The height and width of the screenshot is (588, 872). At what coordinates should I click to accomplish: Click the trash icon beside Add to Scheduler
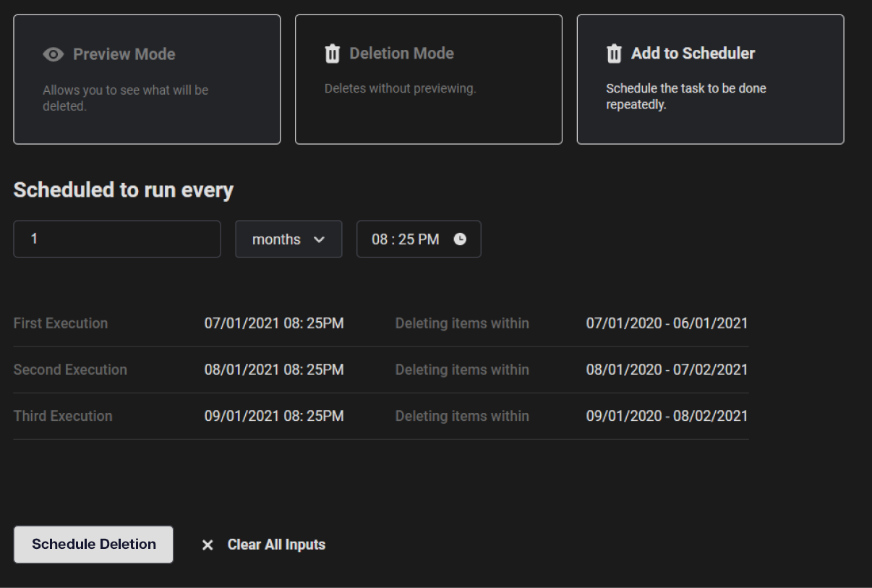[614, 54]
